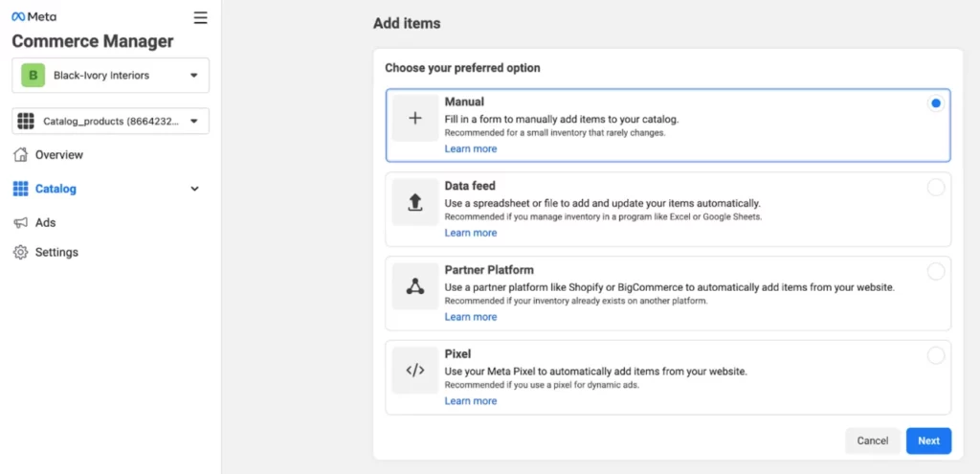Select the Data feed radio button
This screenshot has height=474, width=980.
pyautogui.click(x=936, y=188)
